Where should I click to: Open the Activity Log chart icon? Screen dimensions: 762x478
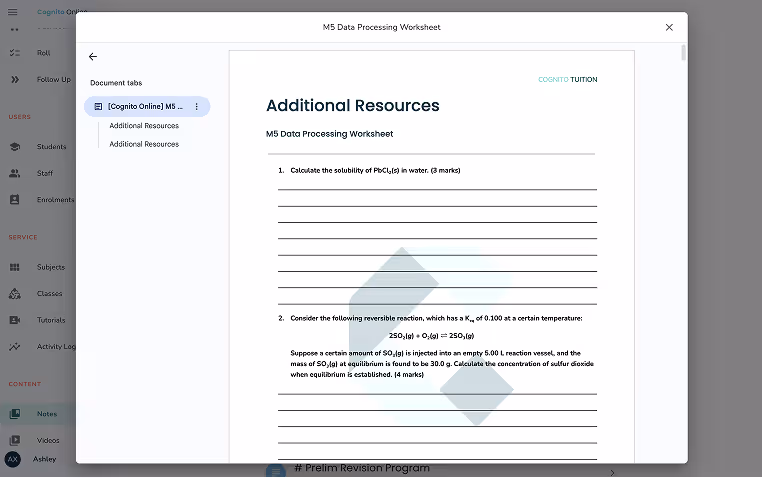15,347
